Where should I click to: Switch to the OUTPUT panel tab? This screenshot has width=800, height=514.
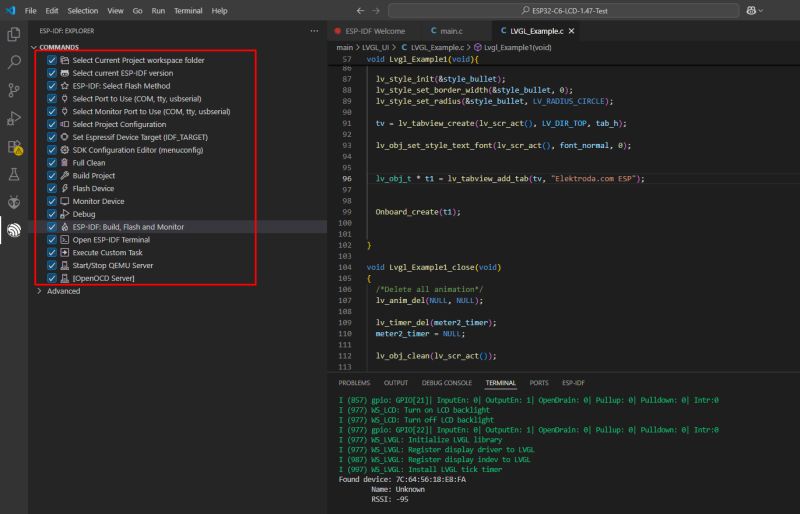(x=396, y=383)
